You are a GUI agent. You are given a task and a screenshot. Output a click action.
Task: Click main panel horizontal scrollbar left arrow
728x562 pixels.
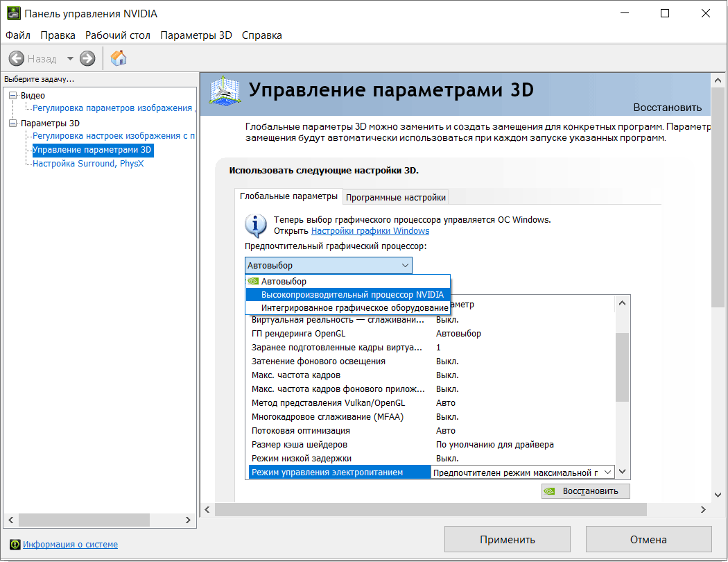207,509
